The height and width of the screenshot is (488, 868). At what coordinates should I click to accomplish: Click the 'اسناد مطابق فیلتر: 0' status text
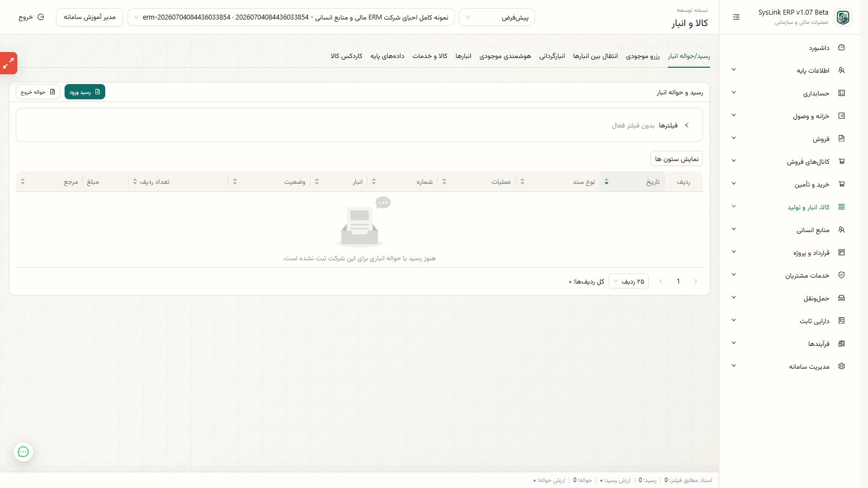(688, 480)
